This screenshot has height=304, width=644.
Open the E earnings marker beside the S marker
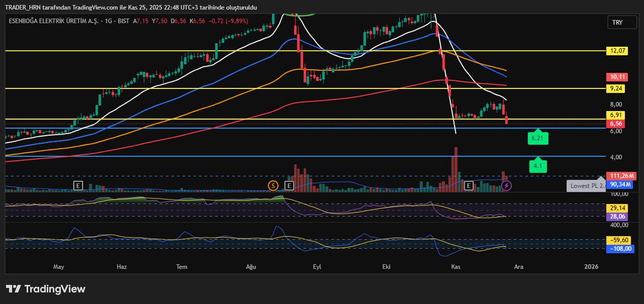click(289, 186)
